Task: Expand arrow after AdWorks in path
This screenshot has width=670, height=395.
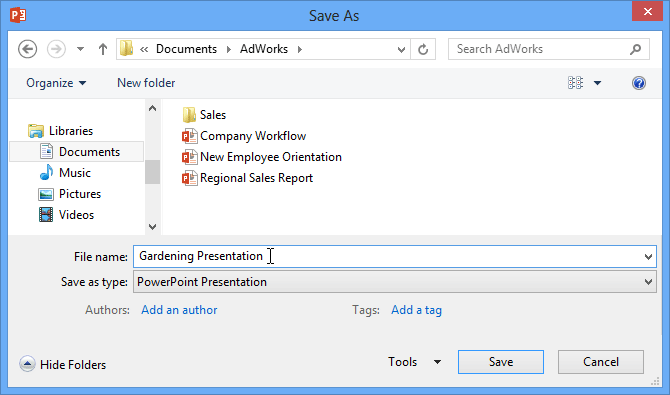Action: (x=300, y=50)
